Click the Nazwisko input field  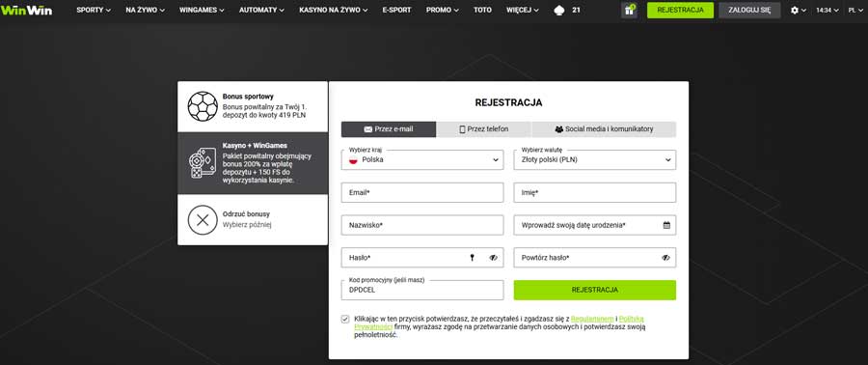(x=422, y=225)
